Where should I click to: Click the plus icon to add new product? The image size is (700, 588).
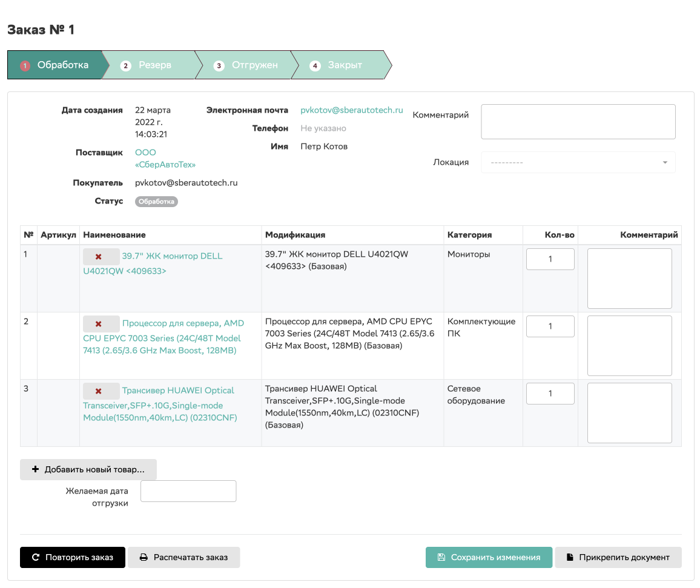(x=35, y=469)
